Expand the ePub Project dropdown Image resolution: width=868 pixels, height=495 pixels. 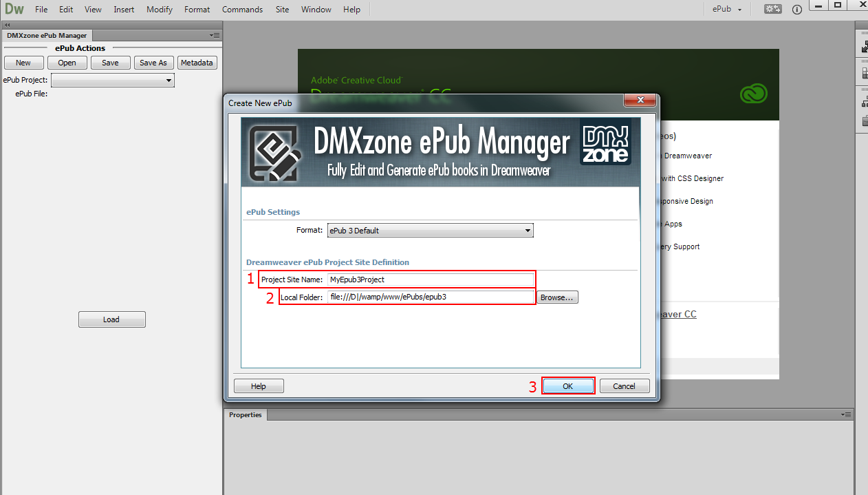[x=113, y=81]
